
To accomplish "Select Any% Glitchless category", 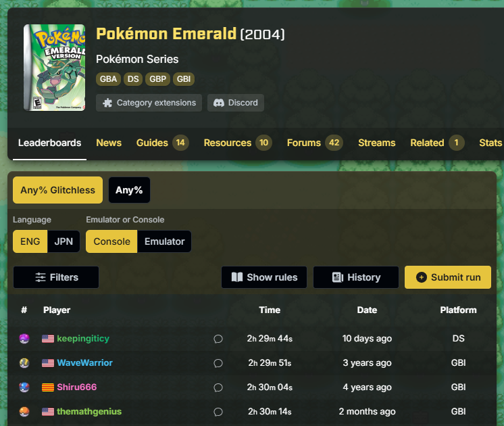I will (58, 190).
